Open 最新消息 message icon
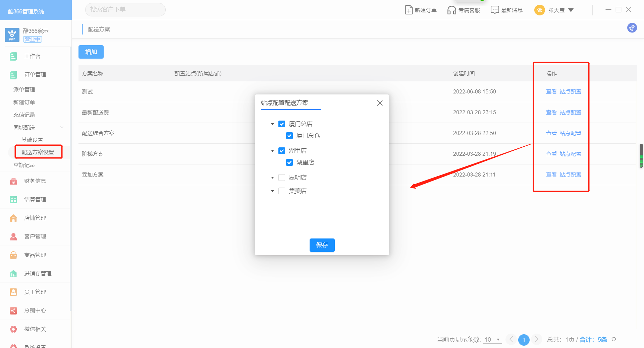 pos(494,10)
